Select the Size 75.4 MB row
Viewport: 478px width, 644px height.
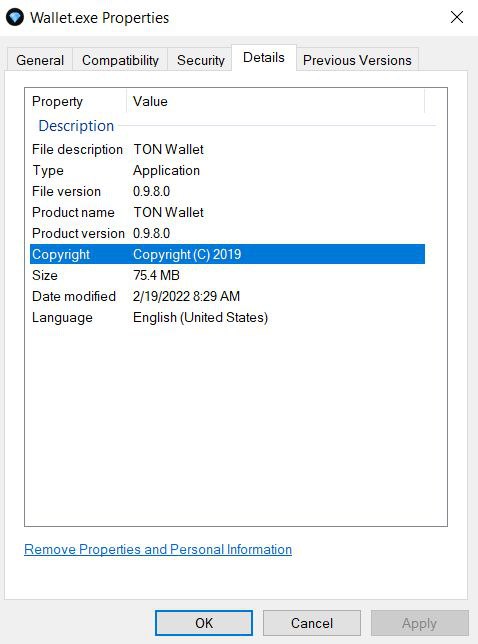click(x=227, y=275)
